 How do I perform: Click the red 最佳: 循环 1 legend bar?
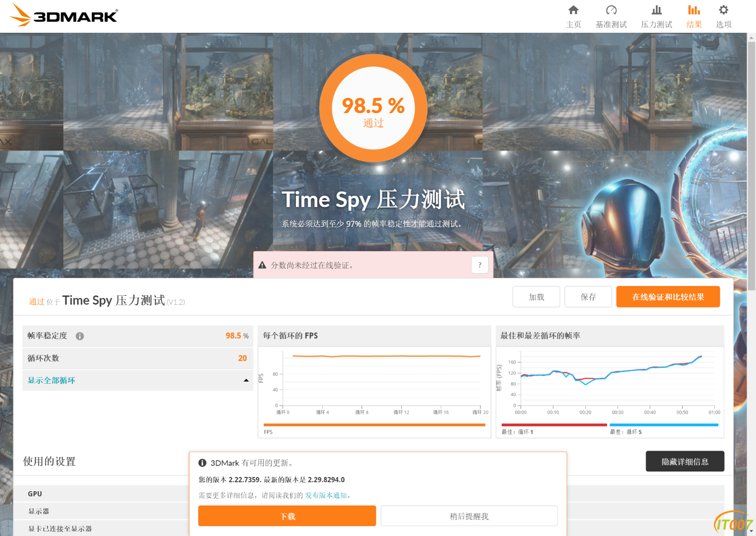pos(554,425)
